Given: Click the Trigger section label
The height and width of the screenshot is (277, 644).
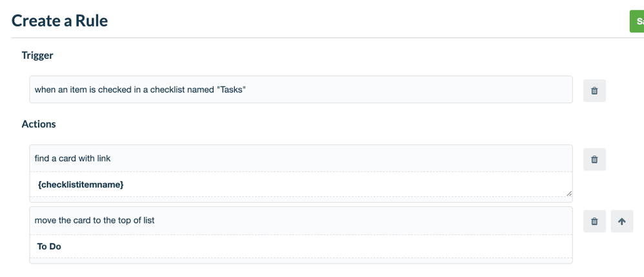Looking at the screenshot, I should click(37, 56).
